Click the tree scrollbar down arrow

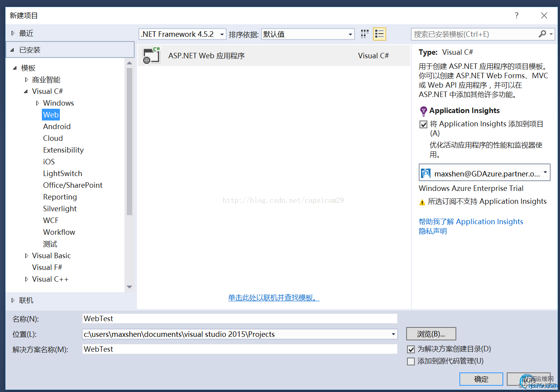point(130,287)
